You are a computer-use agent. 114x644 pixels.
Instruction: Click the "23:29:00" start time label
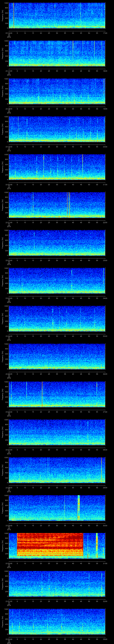pos(9,525)
